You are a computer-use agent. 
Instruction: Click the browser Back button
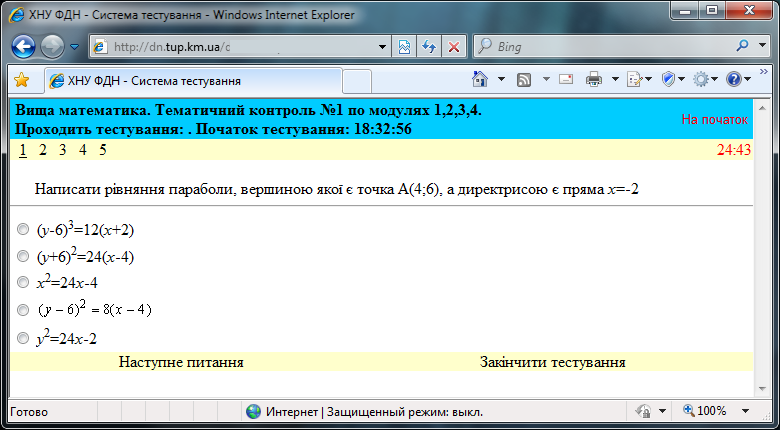click(24, 47)
